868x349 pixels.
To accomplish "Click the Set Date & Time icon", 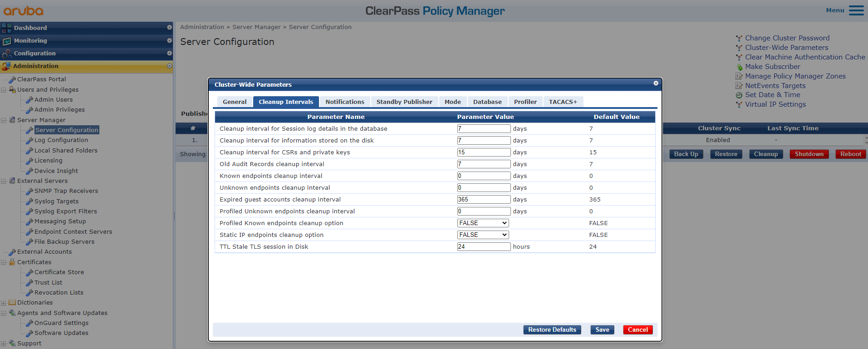I will (739, 95).
